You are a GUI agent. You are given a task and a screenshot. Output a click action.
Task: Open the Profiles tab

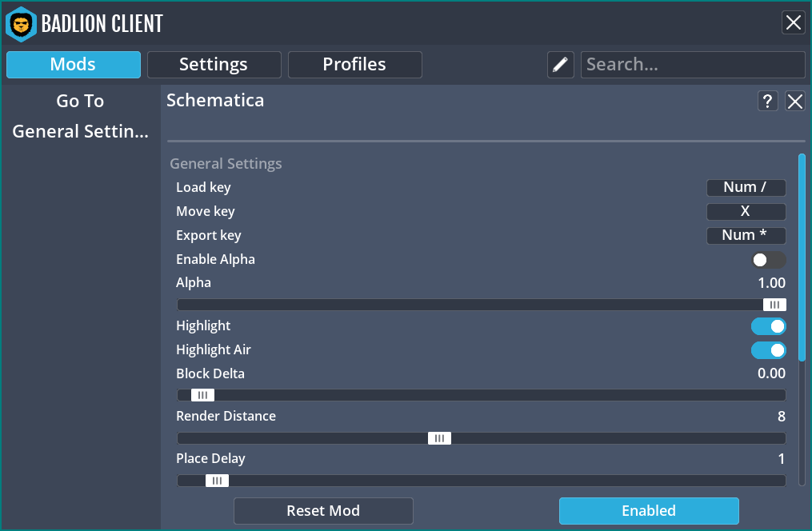point(354,65)
